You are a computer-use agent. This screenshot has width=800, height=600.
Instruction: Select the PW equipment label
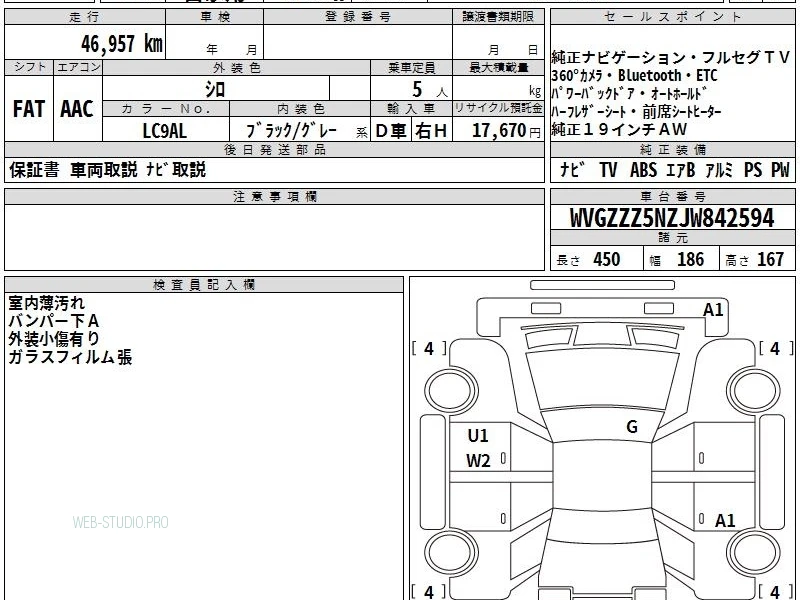pos(780,170)
